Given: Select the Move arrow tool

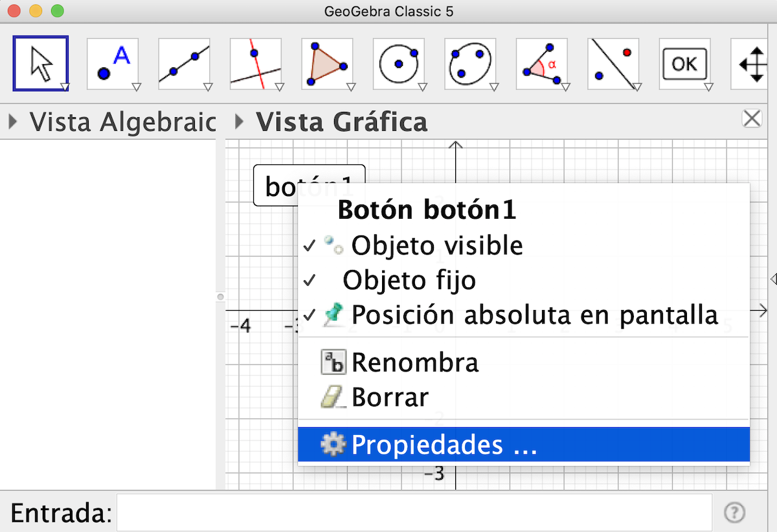Looking at the screenshot, I should pos(41,63).
